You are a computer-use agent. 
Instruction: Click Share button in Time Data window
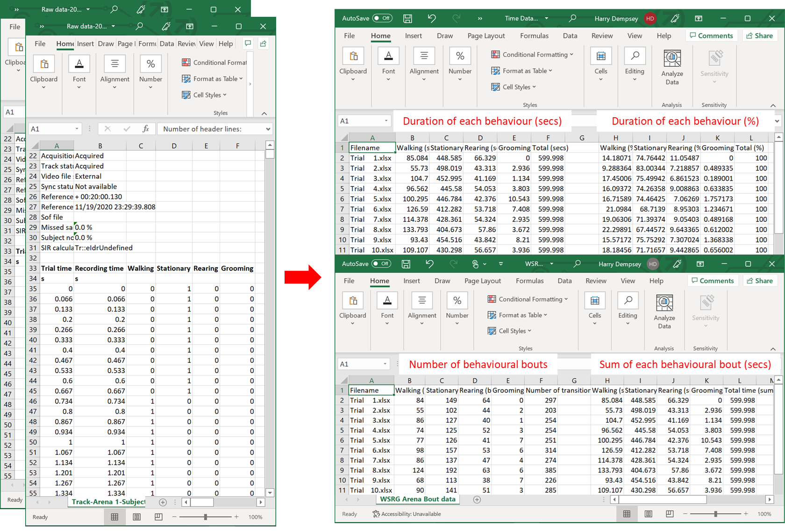(760, 35)
